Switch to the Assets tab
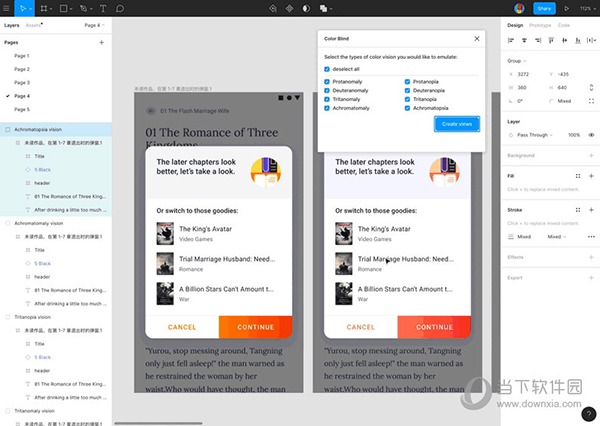 [x=35, y=24]
